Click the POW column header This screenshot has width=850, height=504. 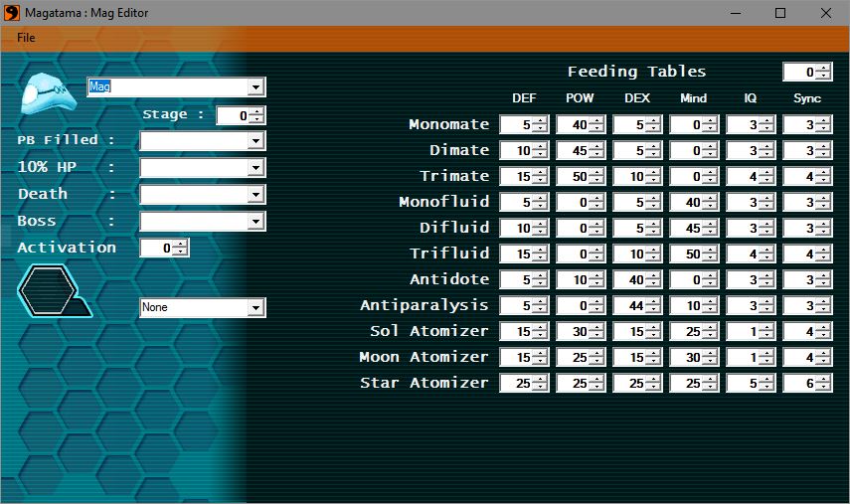click(580, 98)
